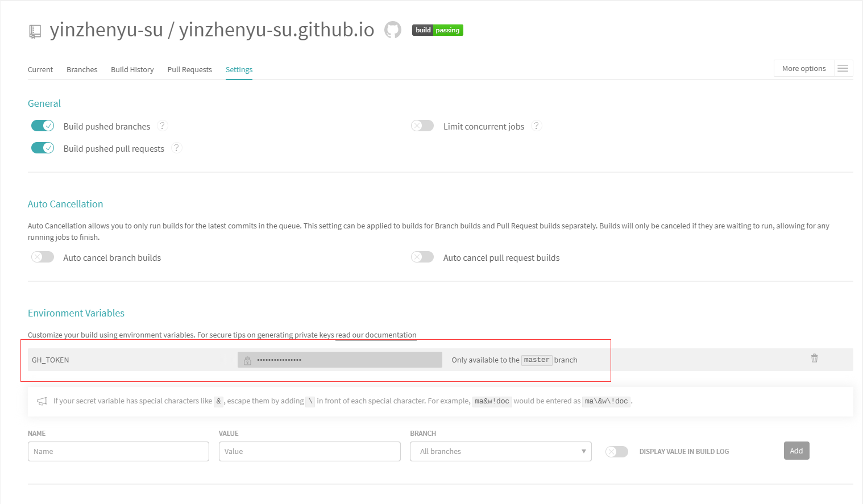Open the yinzhenyu-su.github.io repository link
The image size is (863, 504).
coord(277,30)
